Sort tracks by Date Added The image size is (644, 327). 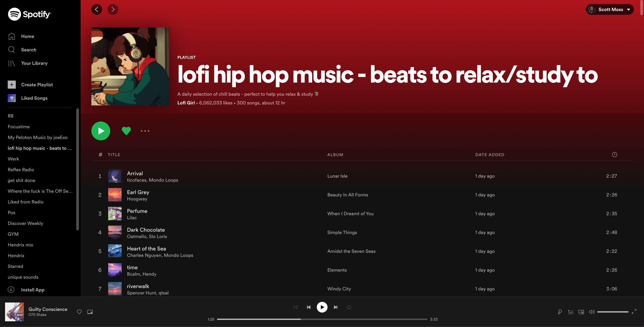[490, 154]
